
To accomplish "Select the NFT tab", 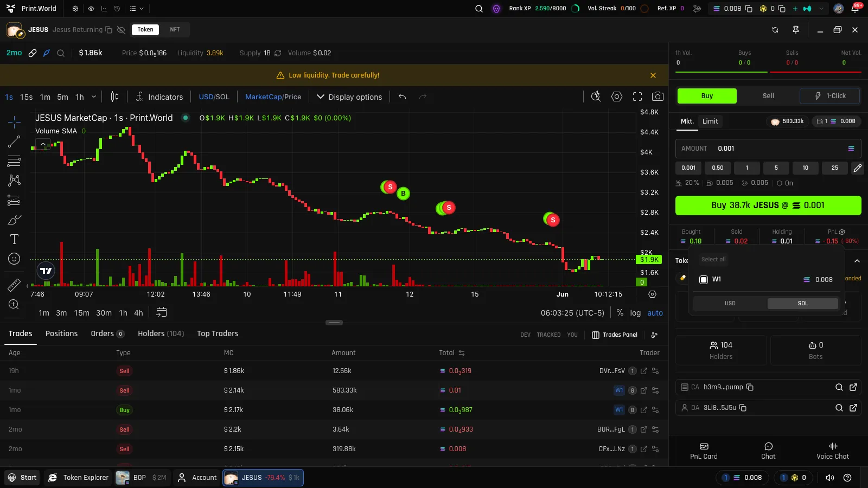I will 175,30.
